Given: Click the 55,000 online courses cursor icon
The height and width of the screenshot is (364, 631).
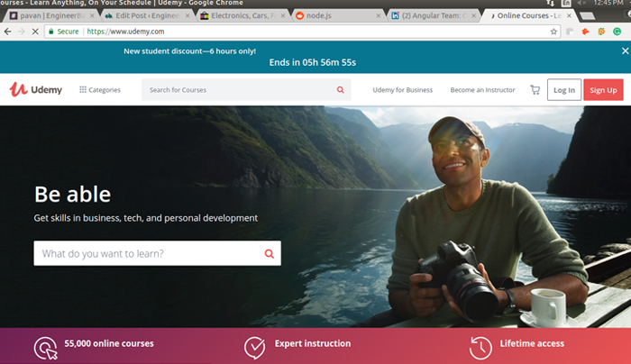Looking at the screenshot, I should pyautogui.click(x=46, y=348).
